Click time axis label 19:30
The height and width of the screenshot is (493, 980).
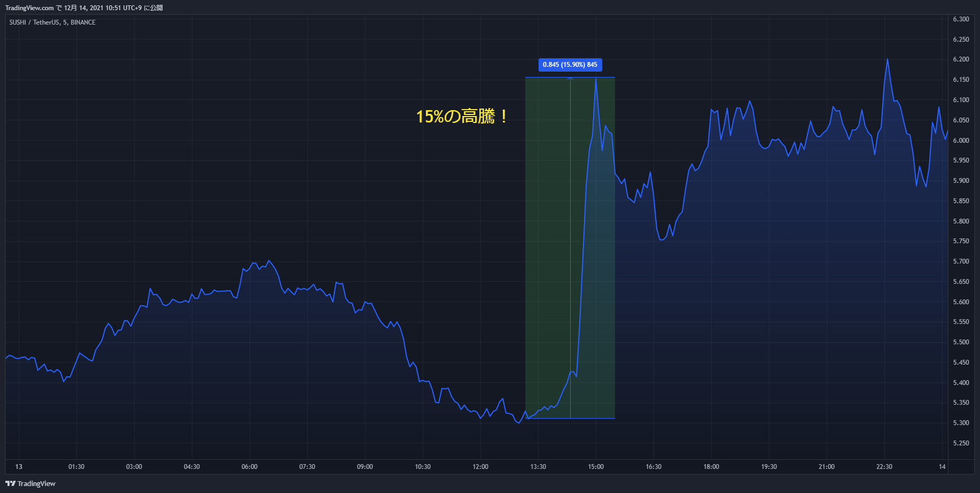point(769,467)
